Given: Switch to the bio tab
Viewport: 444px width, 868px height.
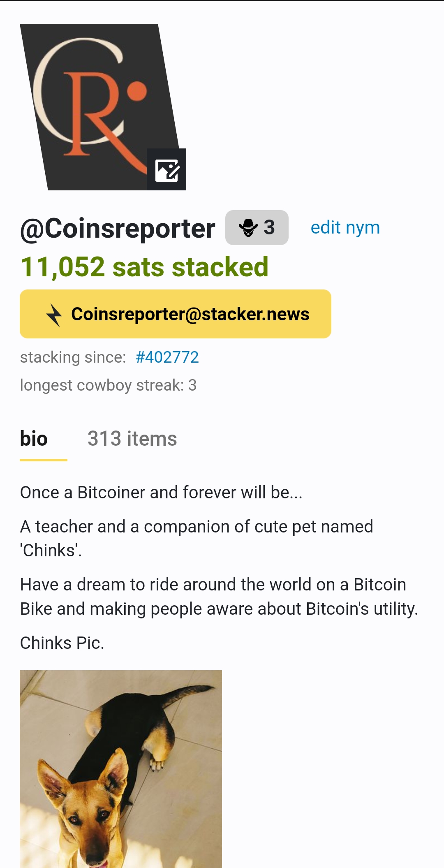Looking at the screenshot, I should (34, 439).
